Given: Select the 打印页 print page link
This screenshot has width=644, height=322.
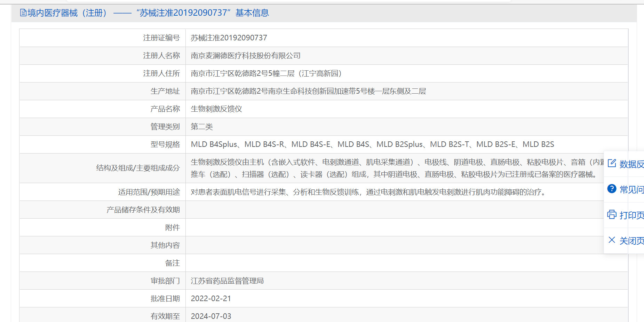Looking at the screenshot, I should pos(631,215).
